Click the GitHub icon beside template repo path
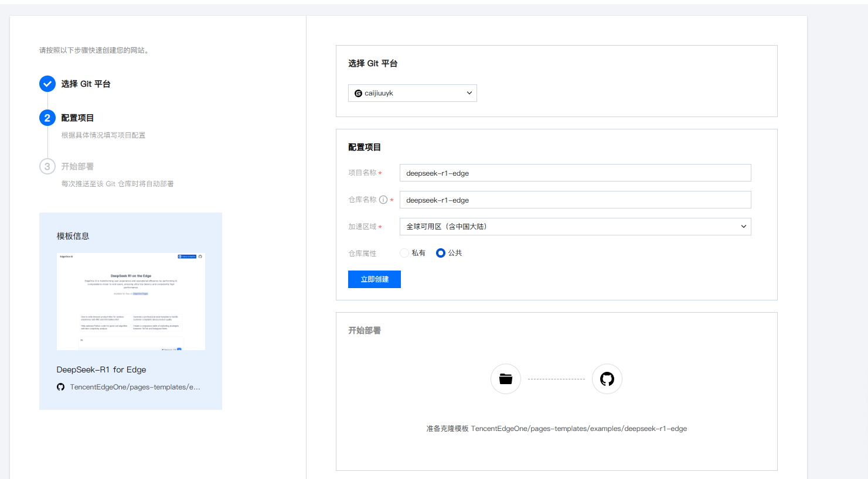The image size is (868, 479). (x=60, y=387)
